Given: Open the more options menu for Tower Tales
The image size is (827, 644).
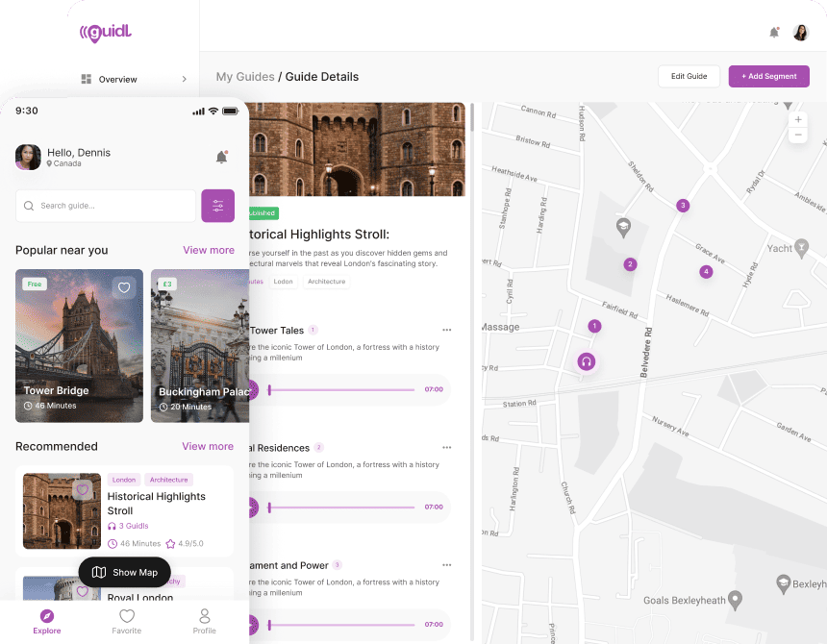Looking at the screenshot, I should click(x=447, y=330).
